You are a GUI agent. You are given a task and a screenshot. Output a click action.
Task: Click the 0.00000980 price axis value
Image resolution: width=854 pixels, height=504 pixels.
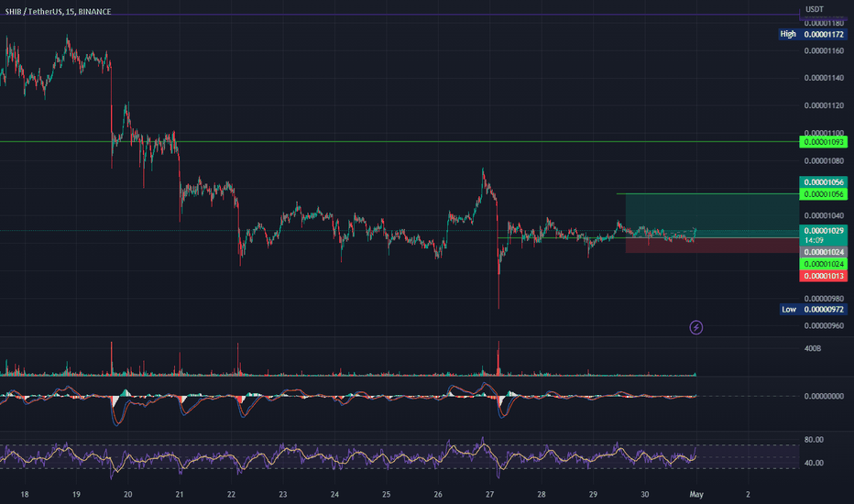click(824, 299)
